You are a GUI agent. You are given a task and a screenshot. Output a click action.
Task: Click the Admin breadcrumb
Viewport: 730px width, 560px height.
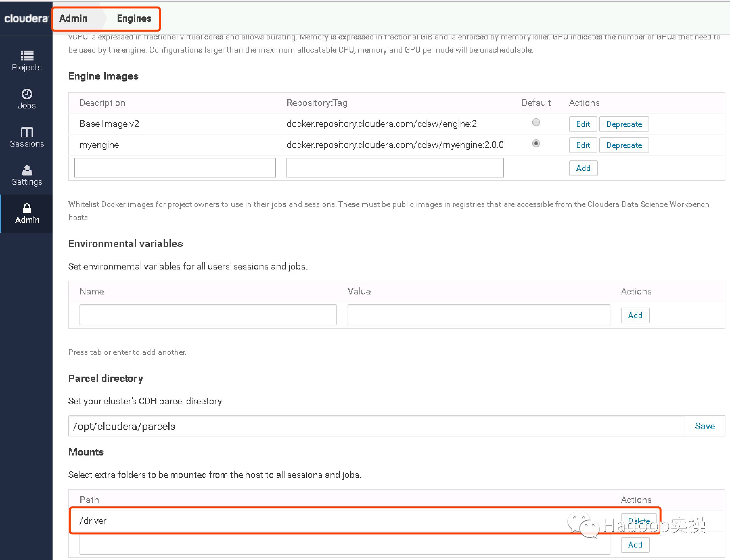point(73,18)
